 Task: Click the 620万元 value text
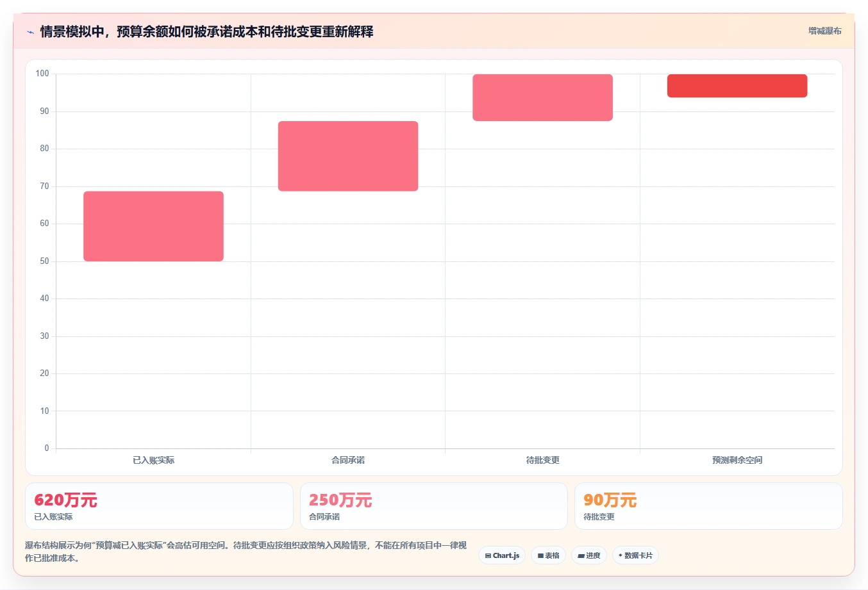[65, 500]
